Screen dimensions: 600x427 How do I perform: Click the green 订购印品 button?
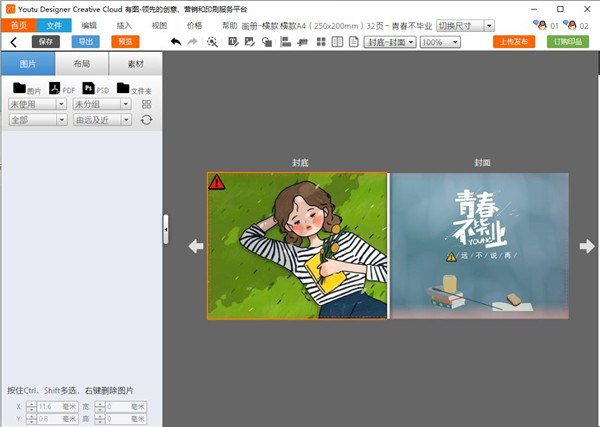pyautogui.click(x=569, y=42)
